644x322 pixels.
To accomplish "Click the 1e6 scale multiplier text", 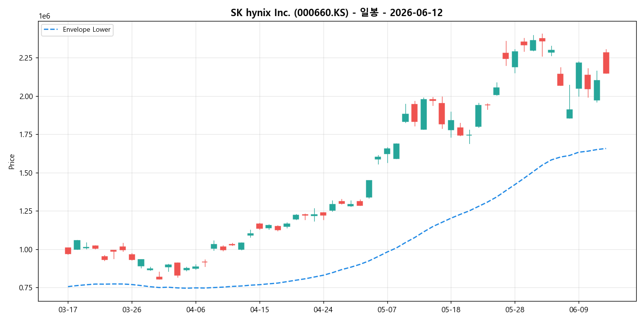I will coord(44,17).
